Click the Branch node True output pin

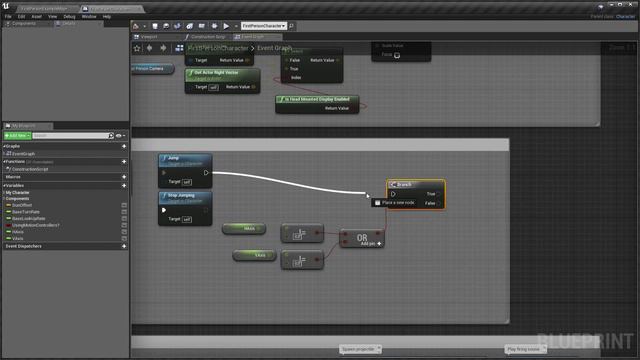pos(439,194)
